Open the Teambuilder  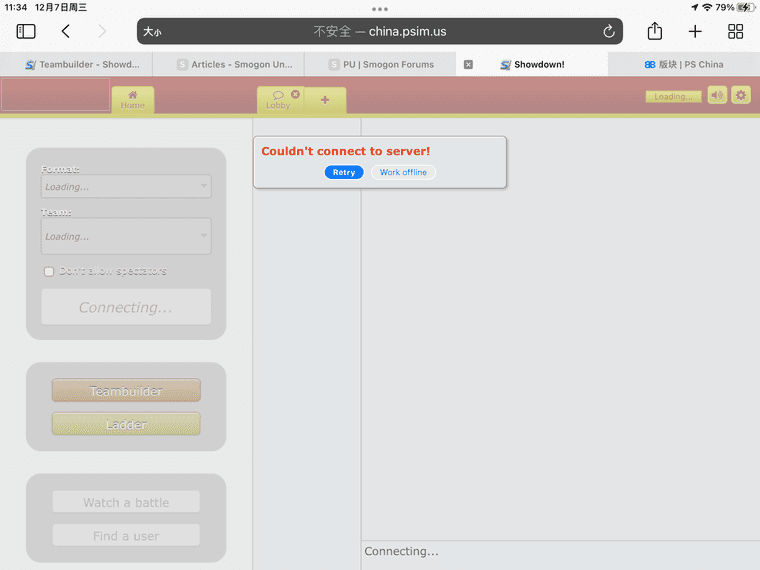click(126, 391)
